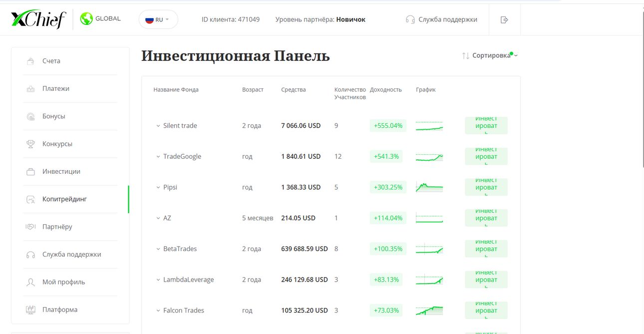Click the invest button for Silent trade
Image resolution: width=644 pixels, height=334 pixels.
point(486,125)
